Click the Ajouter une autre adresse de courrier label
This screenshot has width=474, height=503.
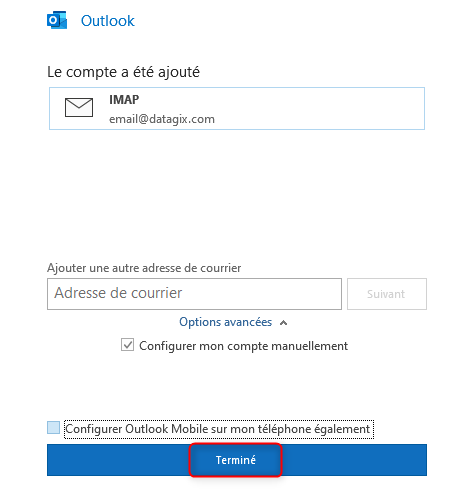coord(144,268)
